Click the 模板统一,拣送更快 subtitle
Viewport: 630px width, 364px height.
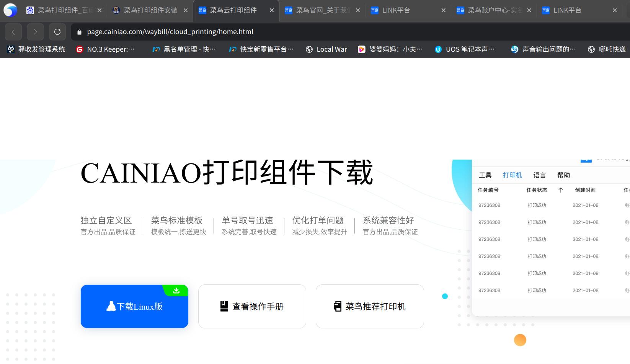point(178,232)
